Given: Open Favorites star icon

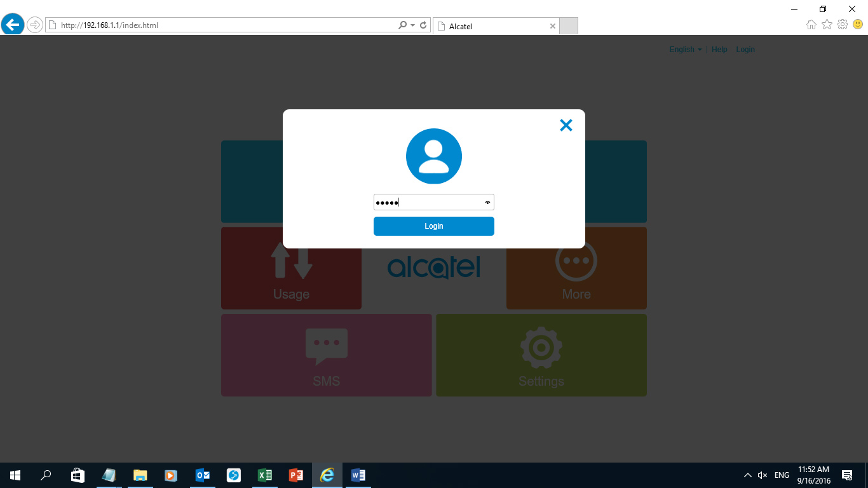Looking at the screenshot, I should click(x=827, y=25).
